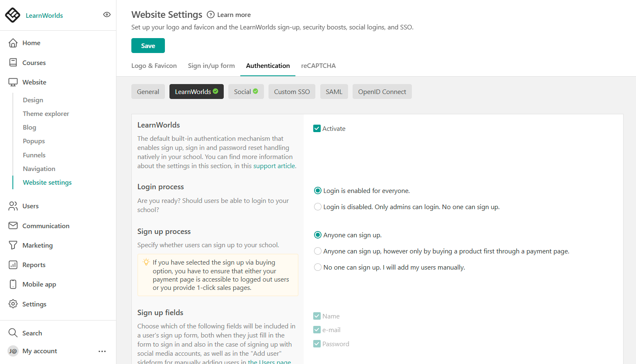
Task: Open Website settings in sidebar
Action: (47, 182)
